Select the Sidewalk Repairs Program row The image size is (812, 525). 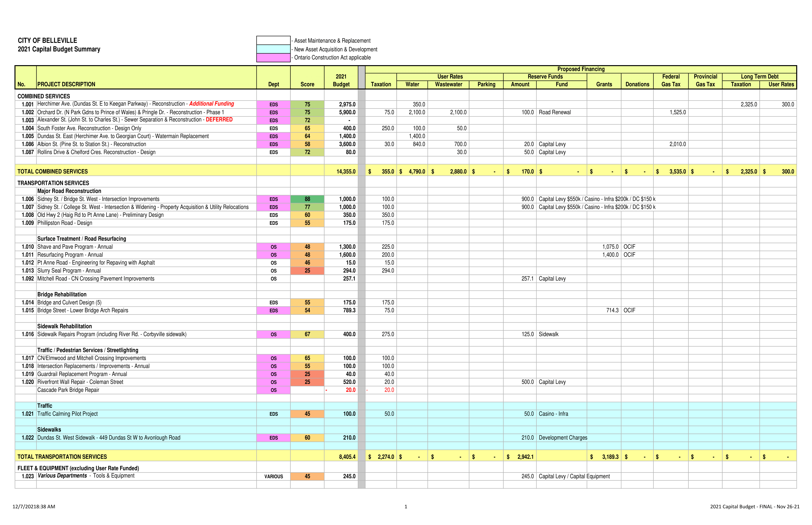tap(112, 334)
